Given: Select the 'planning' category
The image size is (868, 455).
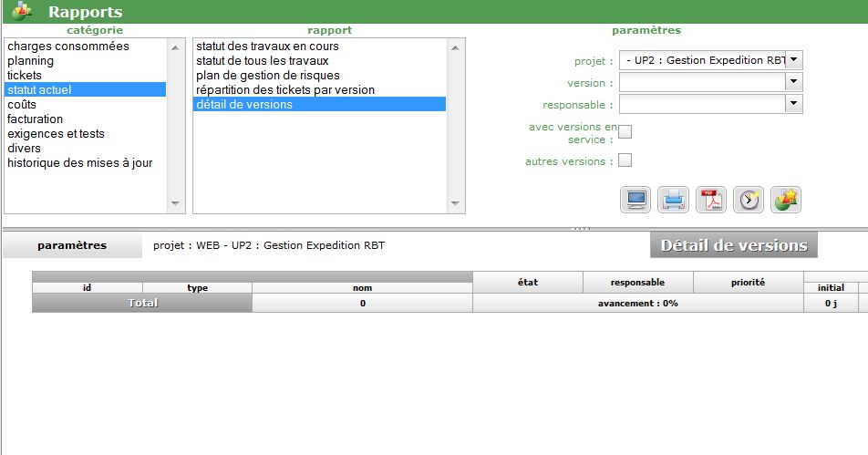Looking at the screenshot, I should 30,61.
